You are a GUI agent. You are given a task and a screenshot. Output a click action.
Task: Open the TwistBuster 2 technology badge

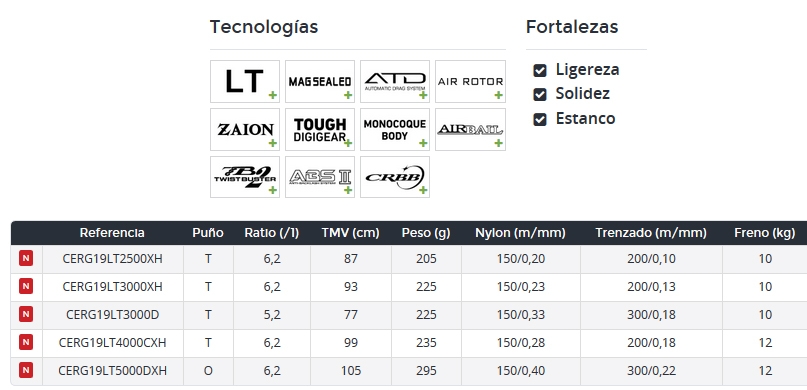pyautogui.click(x=245, y=177)
